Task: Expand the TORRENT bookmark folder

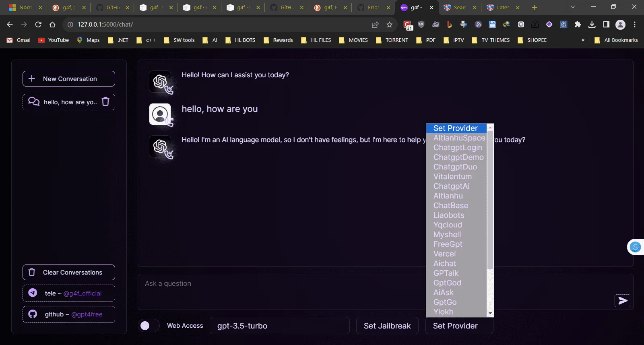Action: (x=392, y=40)
